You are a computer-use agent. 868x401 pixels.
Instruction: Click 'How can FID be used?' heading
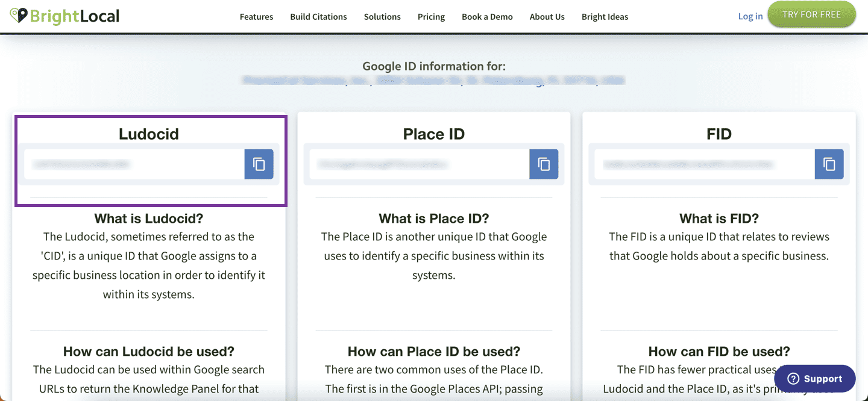pos(719,351)
